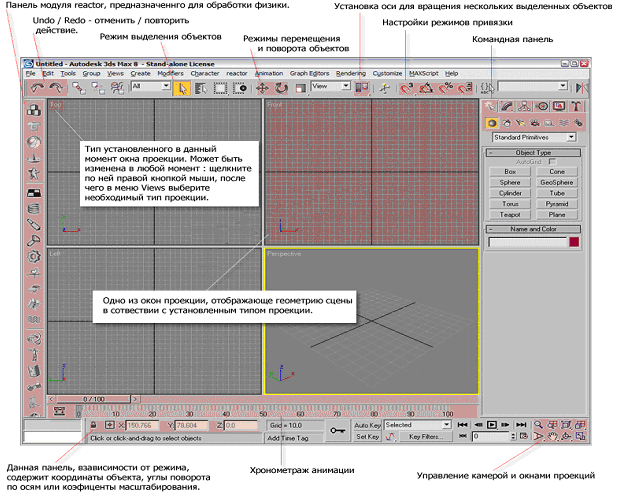
Task: Open the Mini Curve Editor icon
Action: pos(59,411)
